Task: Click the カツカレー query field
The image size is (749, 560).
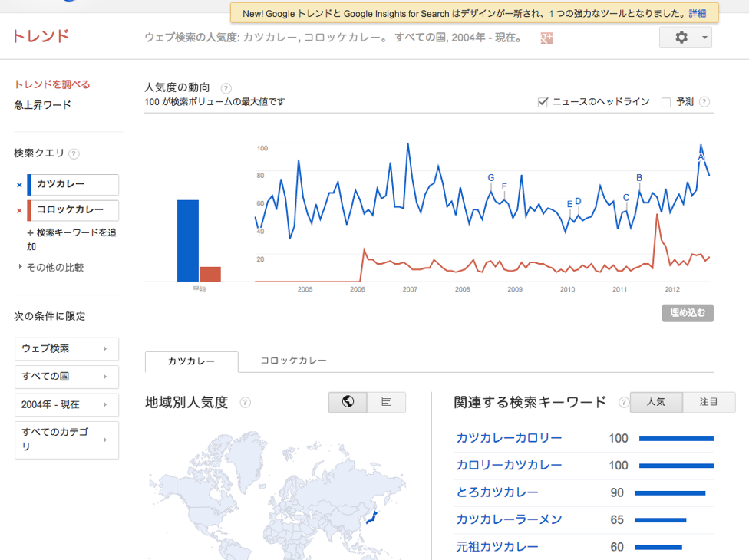Action: pos(73,185)
